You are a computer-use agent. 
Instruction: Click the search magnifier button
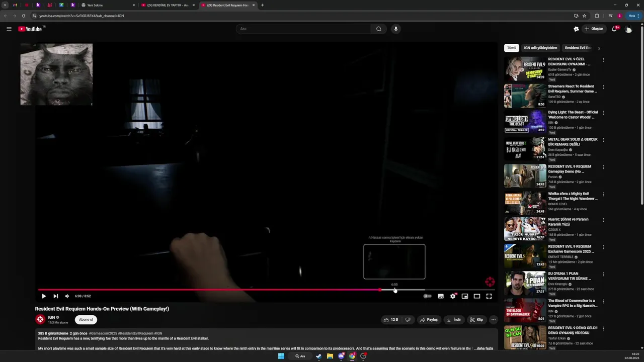379,29
